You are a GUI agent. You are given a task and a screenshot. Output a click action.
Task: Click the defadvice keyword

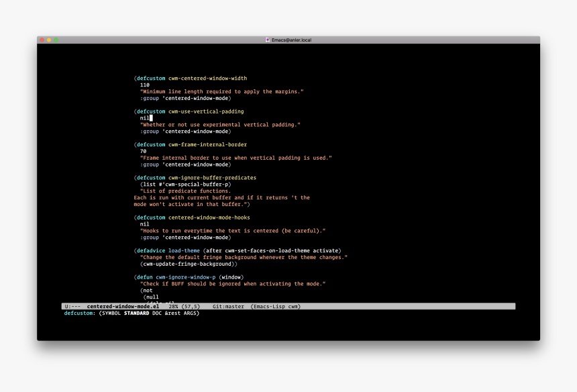point(151,250)
